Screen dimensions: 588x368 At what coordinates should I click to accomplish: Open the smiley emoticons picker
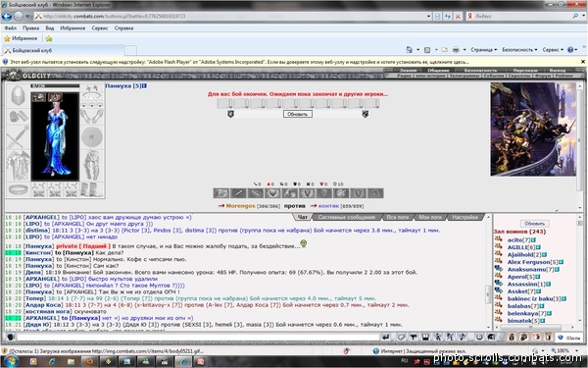pos(479,337)
